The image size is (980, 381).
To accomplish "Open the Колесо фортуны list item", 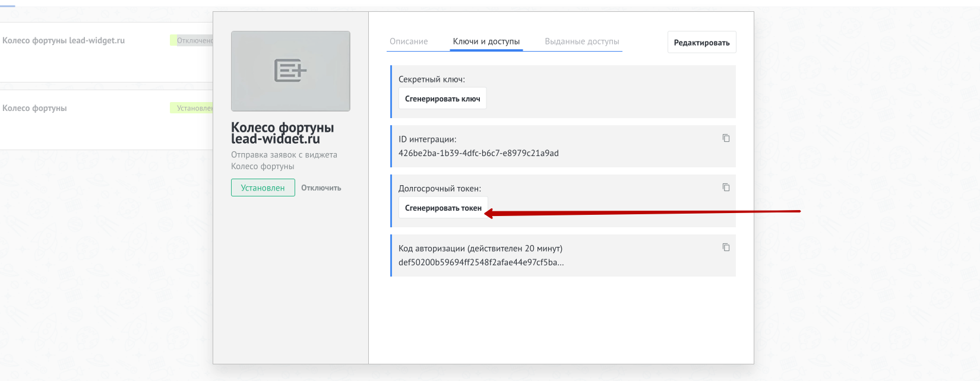I will pos(34,108).
